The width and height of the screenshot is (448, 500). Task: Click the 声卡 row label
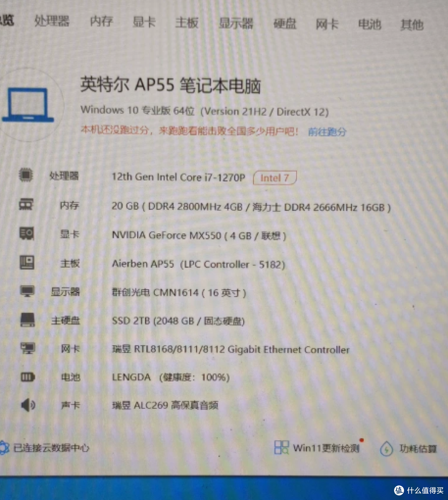pyautogui.click(x=71, y=405)
